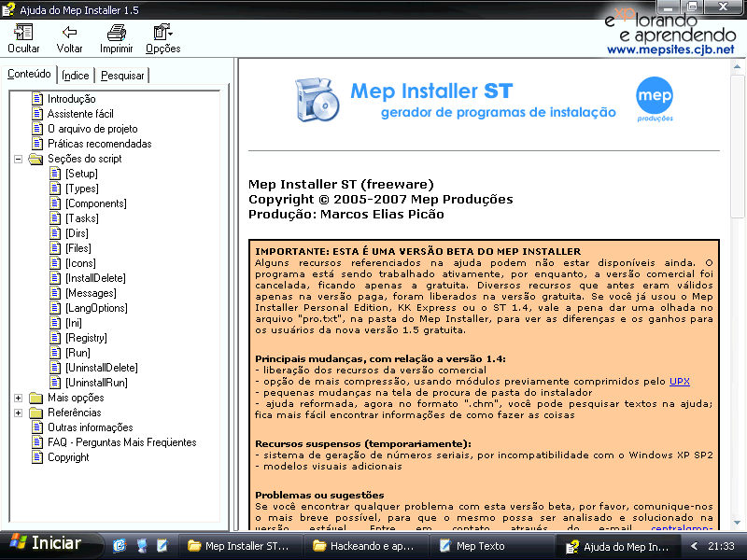This screenshot has width=747, height=560.
Task: Click the Mep Installer box logo image
Action: pos(317,101)
